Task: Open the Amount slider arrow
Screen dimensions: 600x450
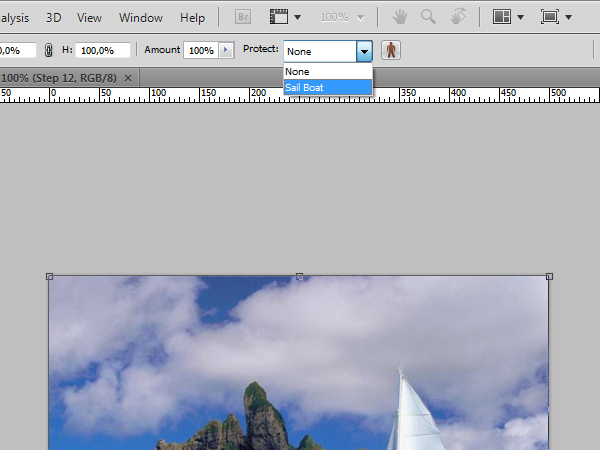Action: [x=226, y=50]
